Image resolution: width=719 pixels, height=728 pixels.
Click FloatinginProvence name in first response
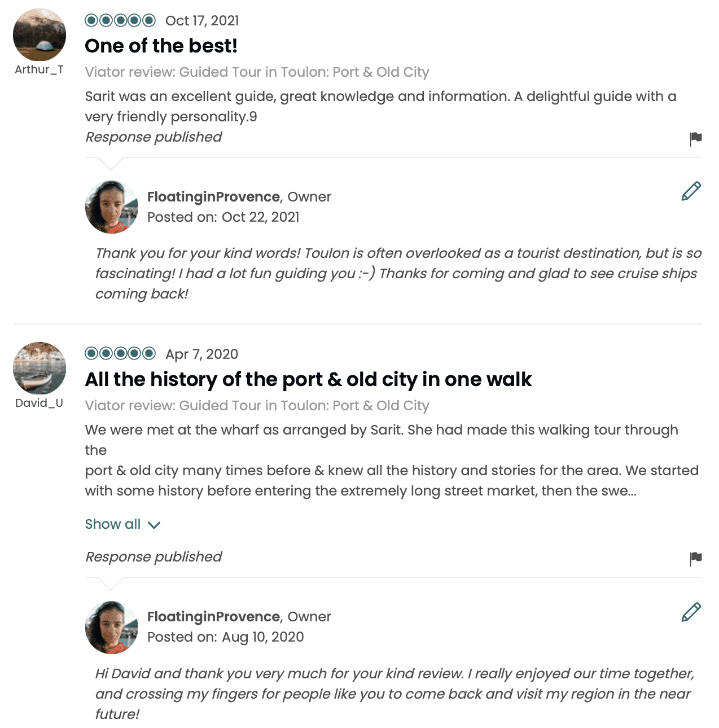[213, 197]
